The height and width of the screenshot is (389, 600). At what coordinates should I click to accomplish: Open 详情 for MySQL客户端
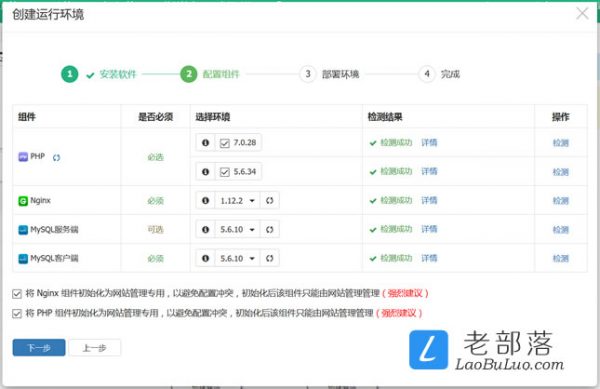tap(429, 258)
